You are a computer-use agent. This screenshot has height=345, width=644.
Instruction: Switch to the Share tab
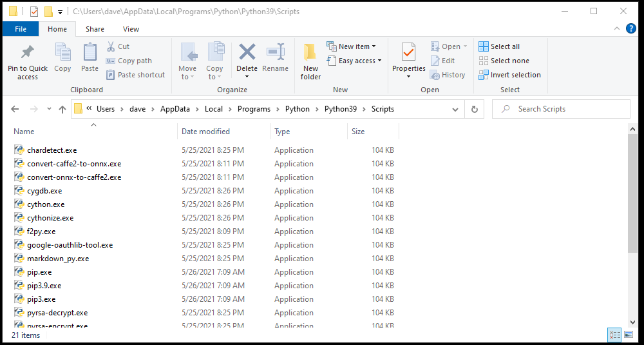95,29
